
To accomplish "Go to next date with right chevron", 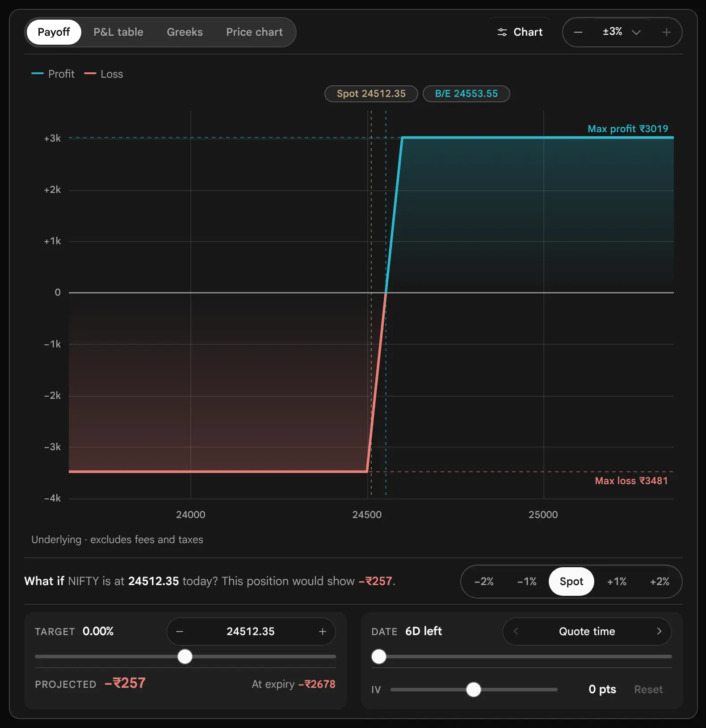I will point(659,631).
